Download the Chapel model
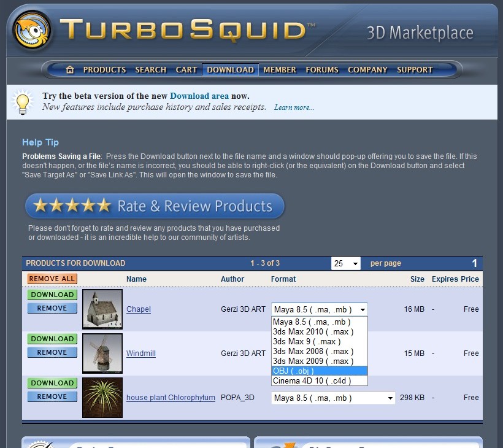The image size is (503, 448). pyautogui.click(x=52, y=295)
